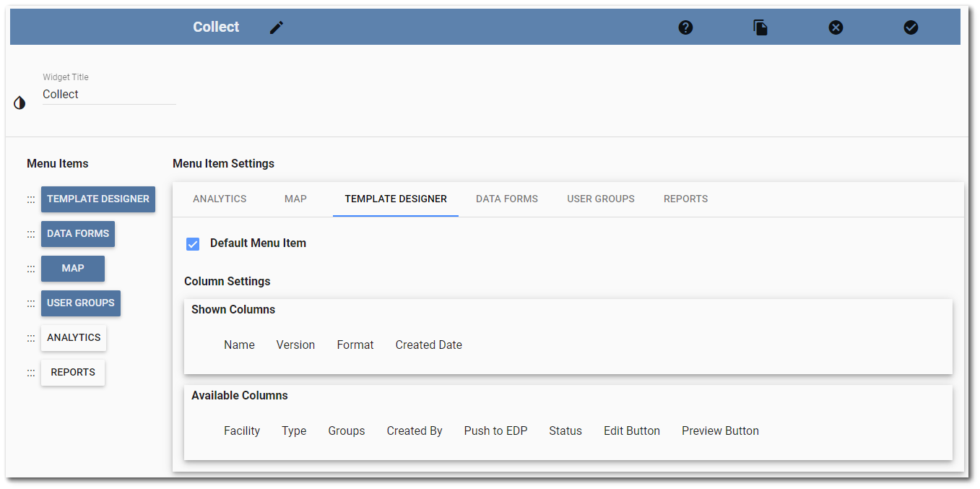
Task: Click inside the Widget Title text field
Action: (108, 94)
